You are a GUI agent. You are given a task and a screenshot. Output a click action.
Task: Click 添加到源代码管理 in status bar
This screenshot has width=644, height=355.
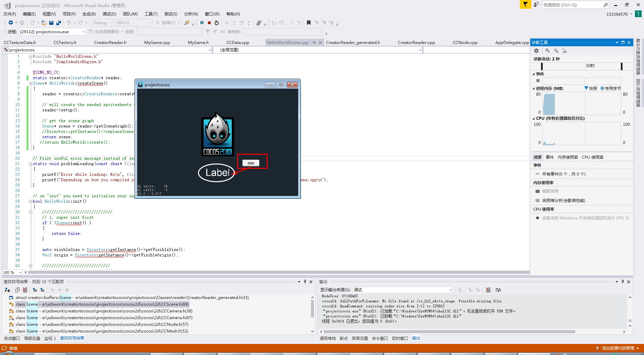click(618, 348)
